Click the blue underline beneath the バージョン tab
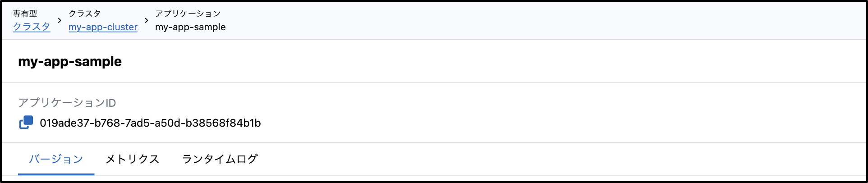Screen dimensions: 868x183 (56, 174)
